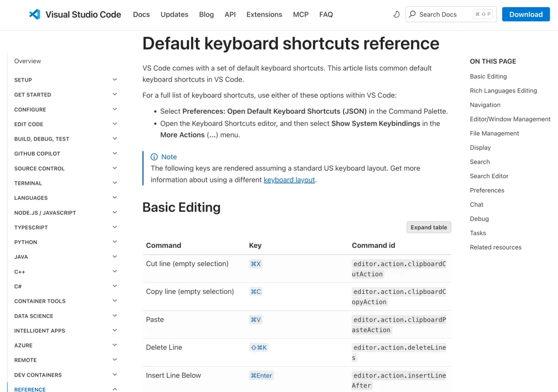Viewport: 558px width, 392px height.
Task: Expand the TERMINAL section chevron
Action: click(x=115, y=183)
